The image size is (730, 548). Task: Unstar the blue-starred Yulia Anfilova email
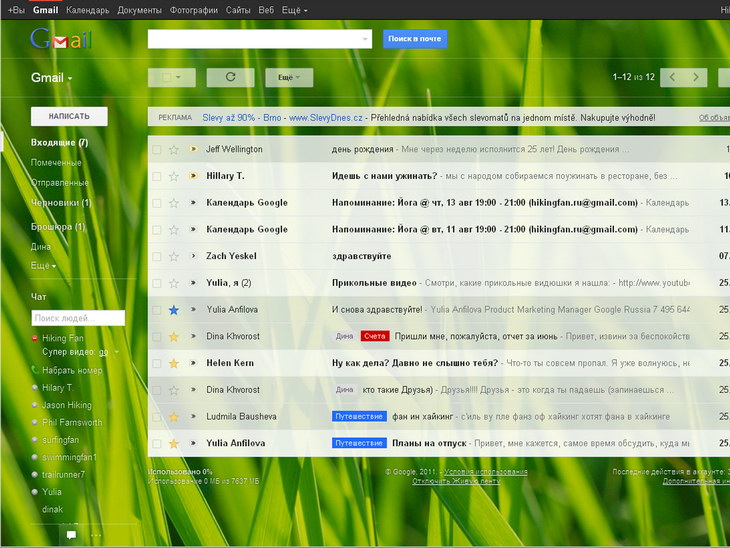coord(173,310)
